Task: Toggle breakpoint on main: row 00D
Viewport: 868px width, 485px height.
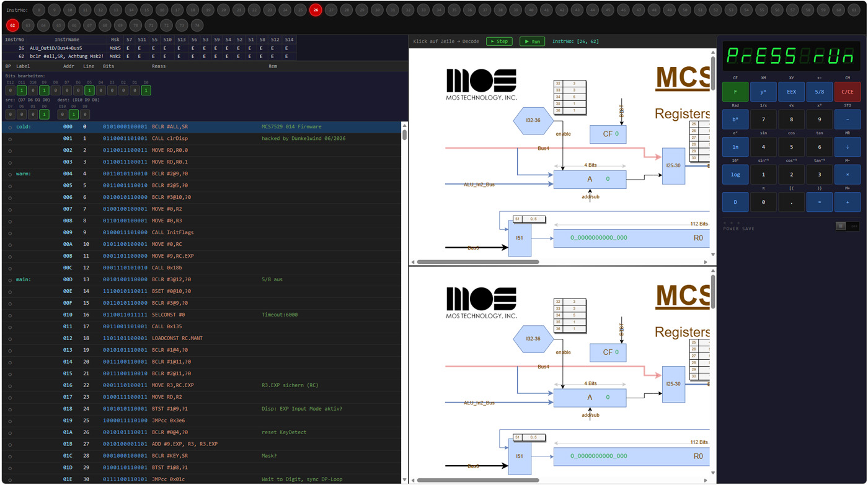Action: (10, 280)
